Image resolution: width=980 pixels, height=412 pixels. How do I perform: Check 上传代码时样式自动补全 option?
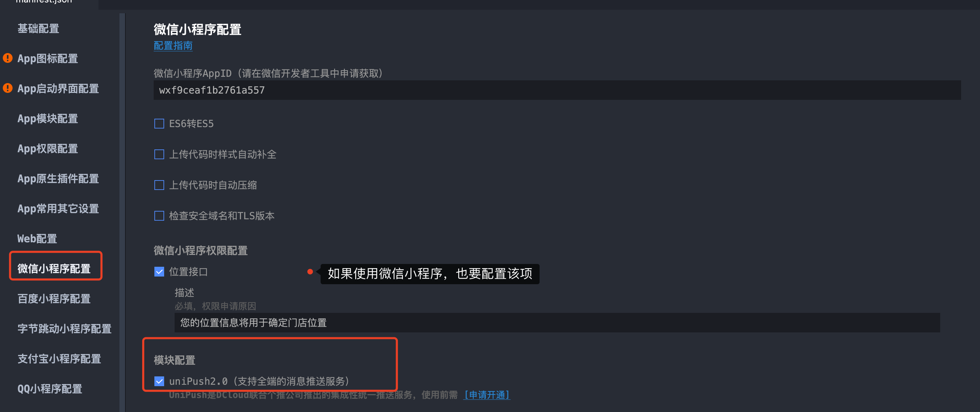click(x=159, y=154)
